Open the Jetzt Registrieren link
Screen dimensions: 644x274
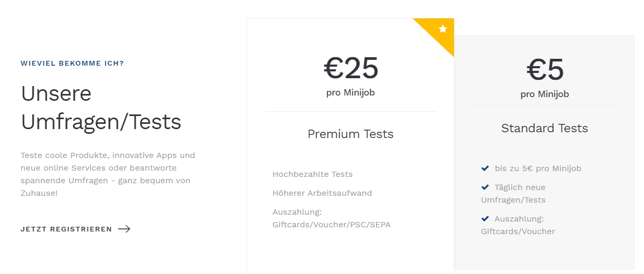pos(76,229)
